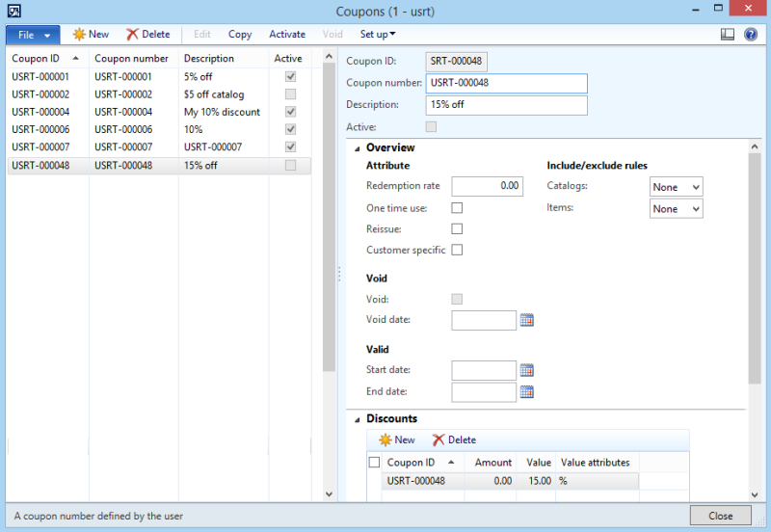Open the End date calendar picker
This screenshot has height=532, width=771.
coord(527,392)
